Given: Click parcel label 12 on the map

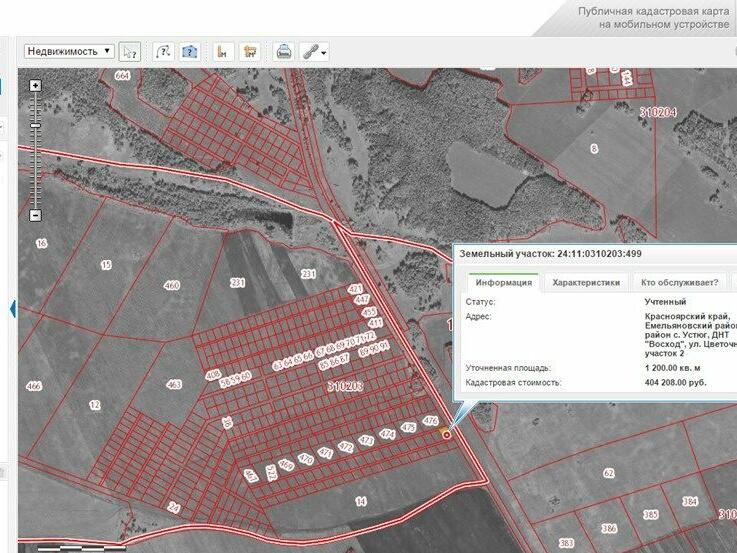Looking at the screenshot, I should tap(94, 405).
